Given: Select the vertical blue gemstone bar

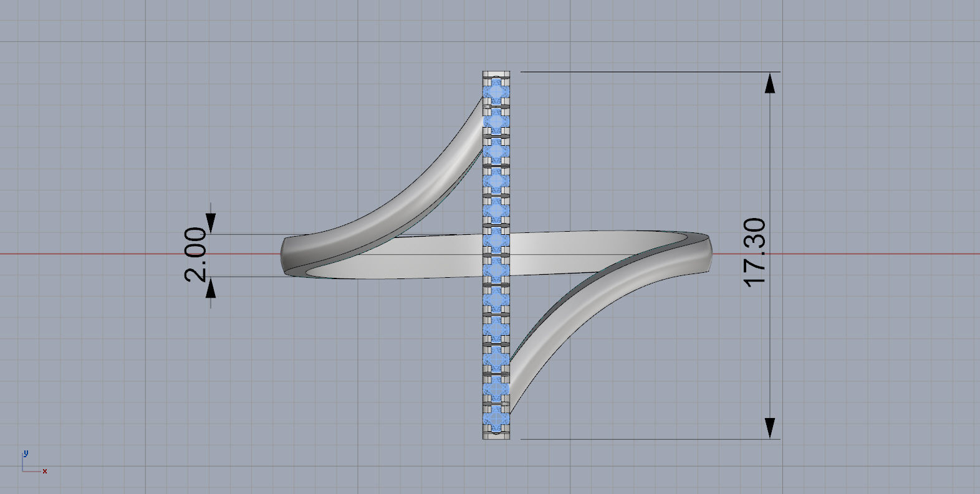Looking at the screenshot, I should point(497,255).
